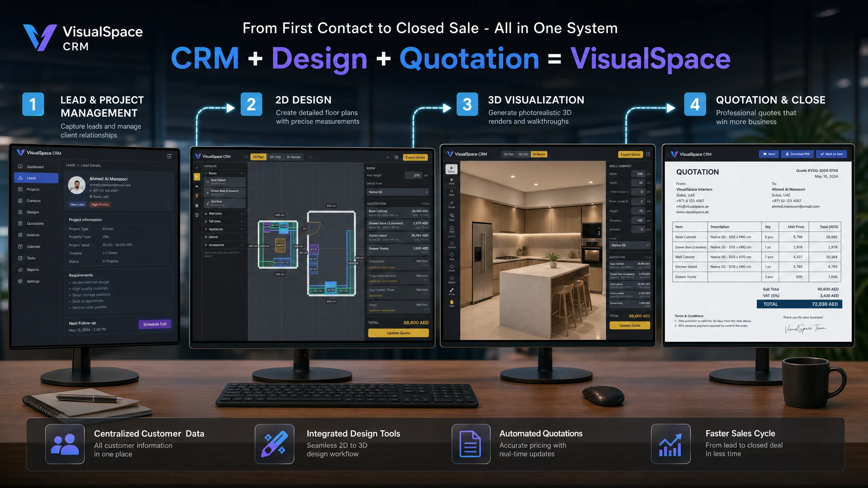Viewport: 868px width, 488px height.
Task: Click Dishwasher Not incl. row in quotation panel
Action: [398, 264]
